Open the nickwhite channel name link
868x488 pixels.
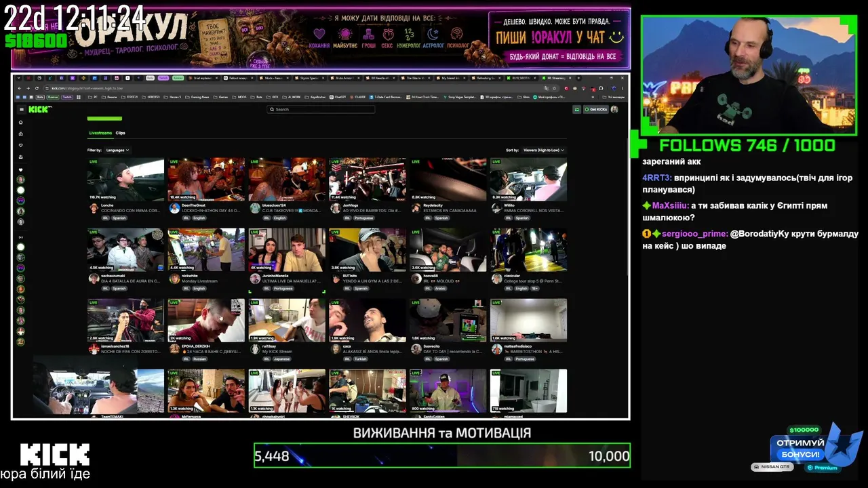(189, 276)
